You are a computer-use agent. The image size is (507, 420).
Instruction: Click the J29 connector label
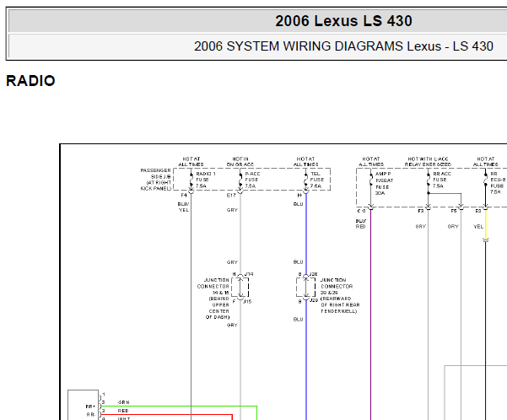314,300
